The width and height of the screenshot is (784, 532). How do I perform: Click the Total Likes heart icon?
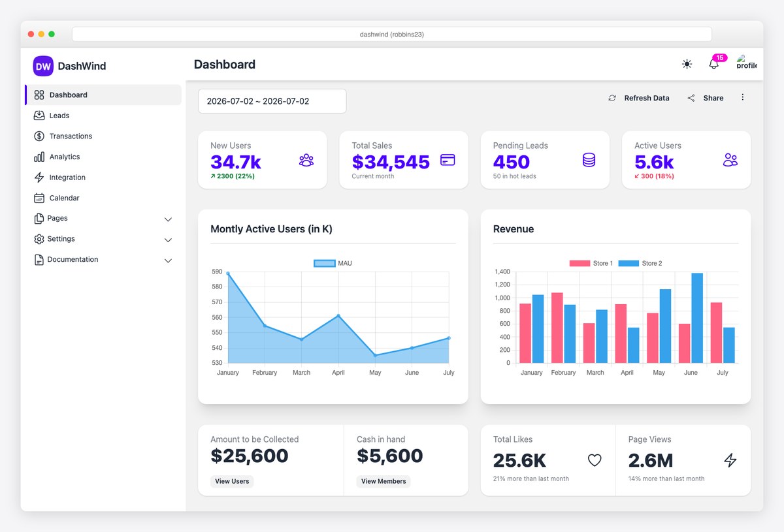click(595, 460)
